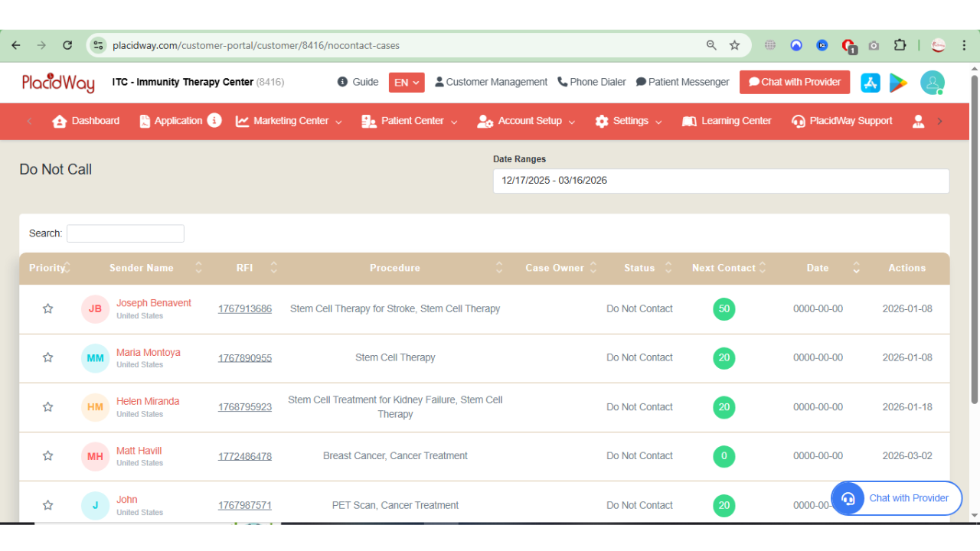
Task: Toggle the priority star for Maria Montoya
Action: pos(48,357)
